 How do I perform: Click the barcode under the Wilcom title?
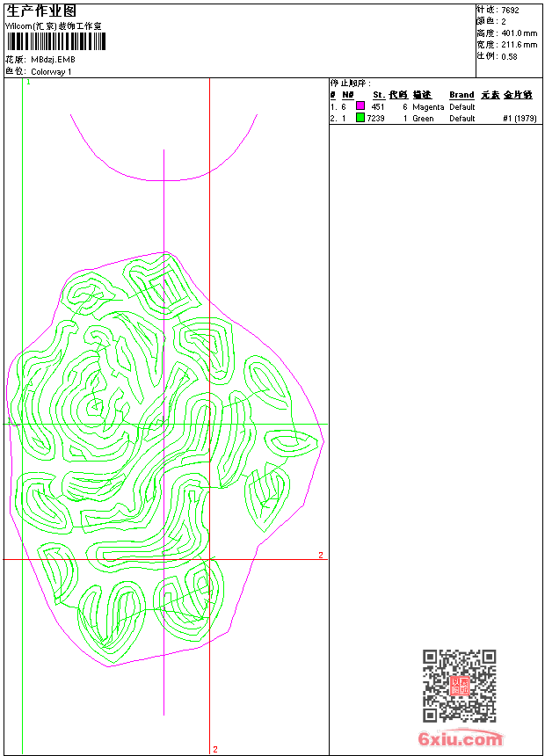[x=55, y=41]
